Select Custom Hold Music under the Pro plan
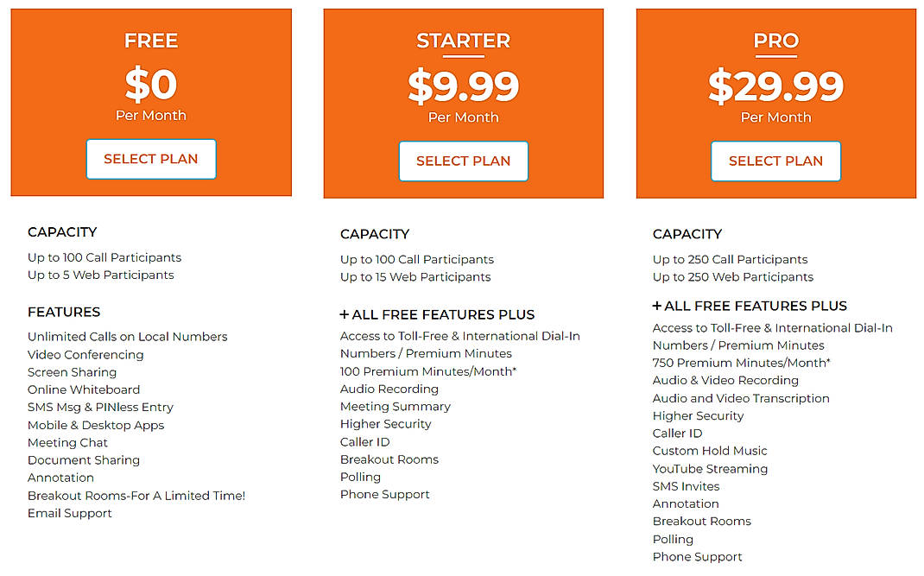Viewport: 924px width, 576px height. click(709, 450)
